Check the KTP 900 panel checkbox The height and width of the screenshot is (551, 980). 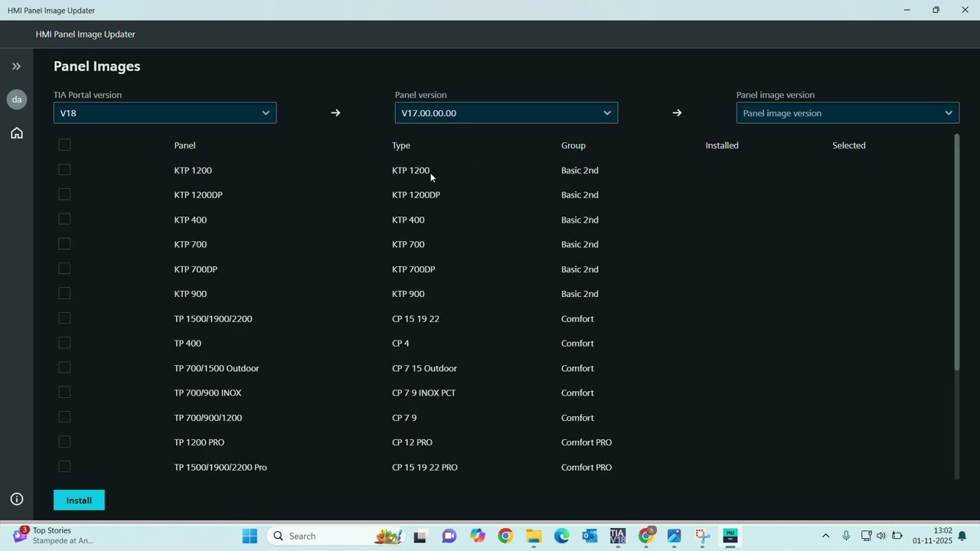click(x=64, y=293)
